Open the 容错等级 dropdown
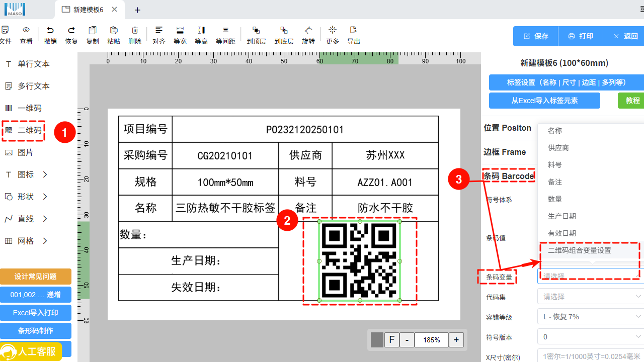 pos(591,317)
